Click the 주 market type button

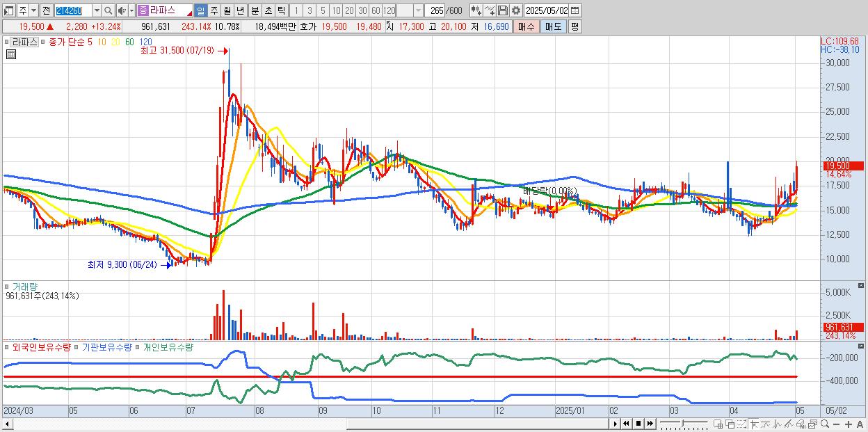[x=22, y=10]
